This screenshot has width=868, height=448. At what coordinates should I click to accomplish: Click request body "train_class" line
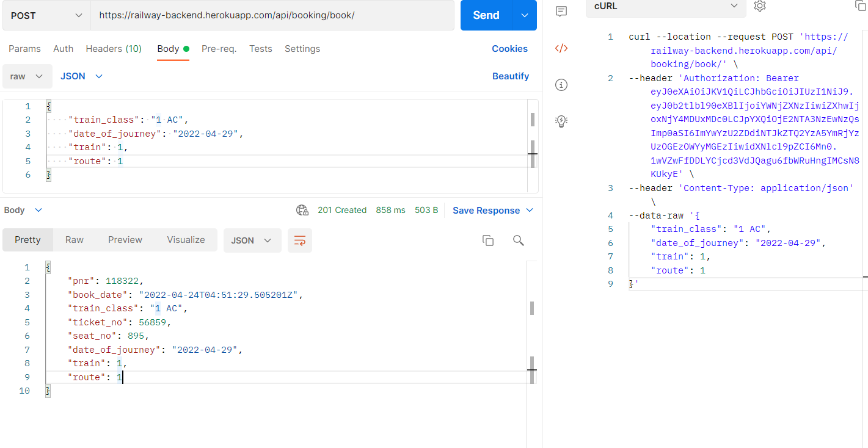[x=129, y=120]
